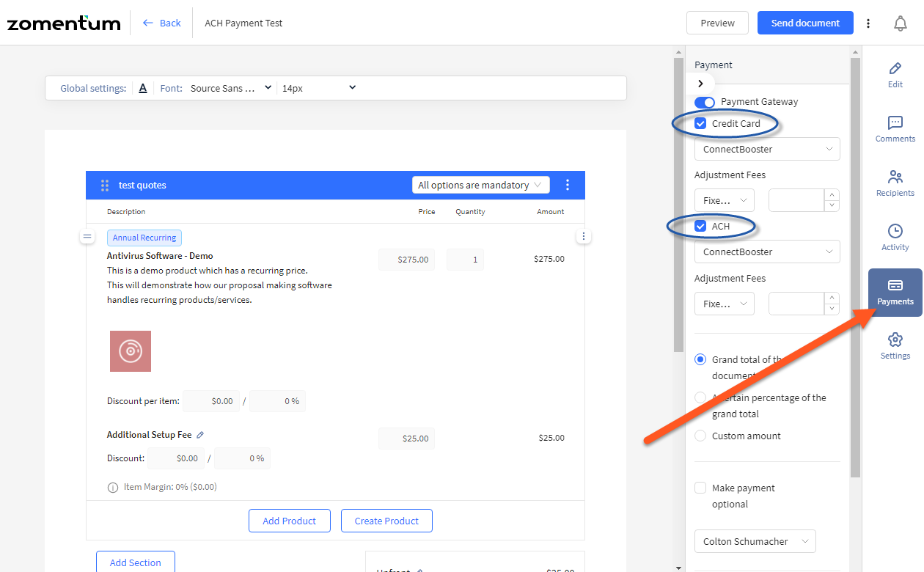This screenshot has height=572, width=924.
Task: Increase the Credit Card adjustment fee stepper
Action: (x=832, y=195)
